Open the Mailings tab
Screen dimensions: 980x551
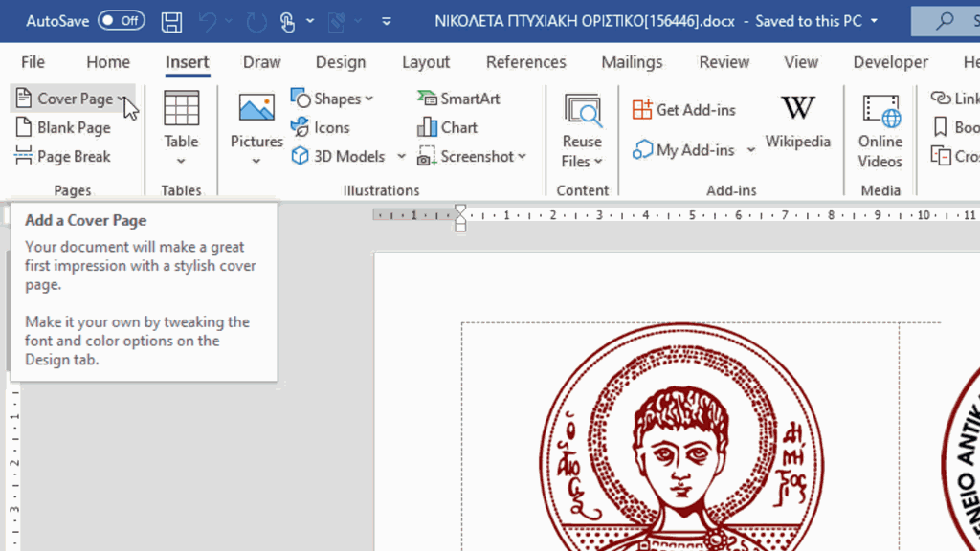click(x=632, y=62)
